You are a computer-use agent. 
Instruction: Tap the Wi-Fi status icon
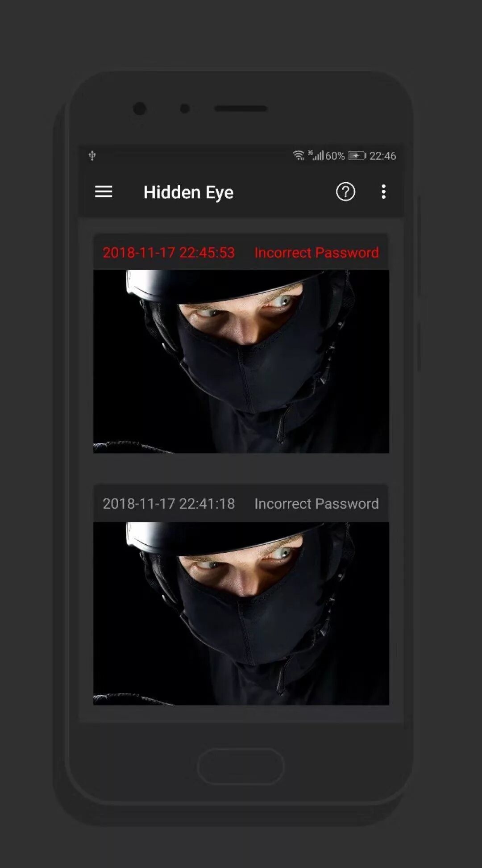pyautogui.click(x=299, y=155)
